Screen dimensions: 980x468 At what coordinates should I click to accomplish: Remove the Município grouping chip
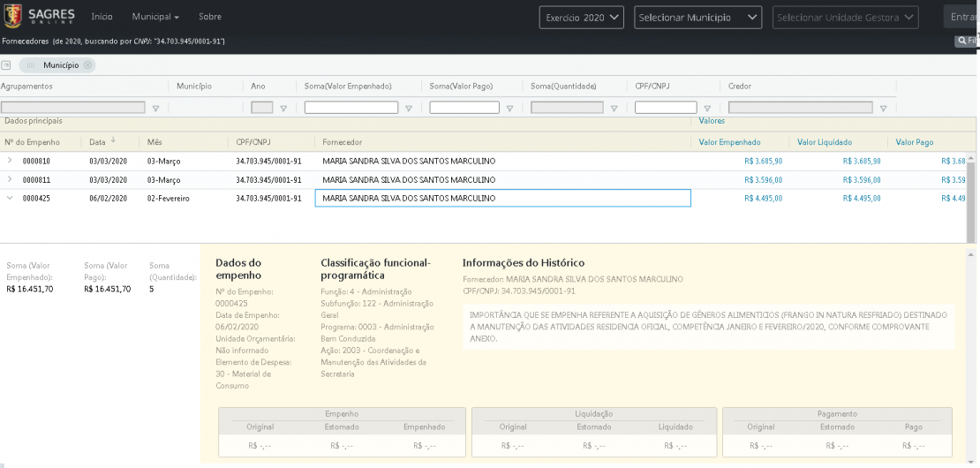click(x=88, y=65)
